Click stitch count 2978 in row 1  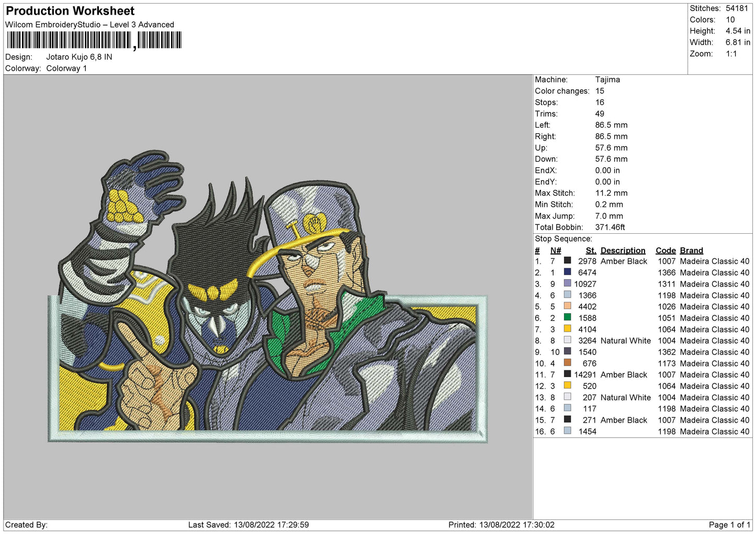pos(587,261)
